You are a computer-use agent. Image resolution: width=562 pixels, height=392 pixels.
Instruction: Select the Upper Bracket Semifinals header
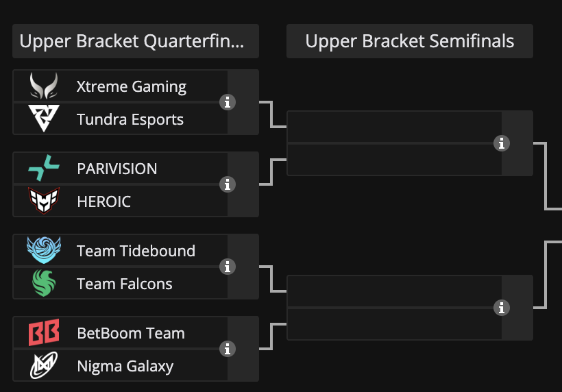pyautogui.click(x=409, y=41)
